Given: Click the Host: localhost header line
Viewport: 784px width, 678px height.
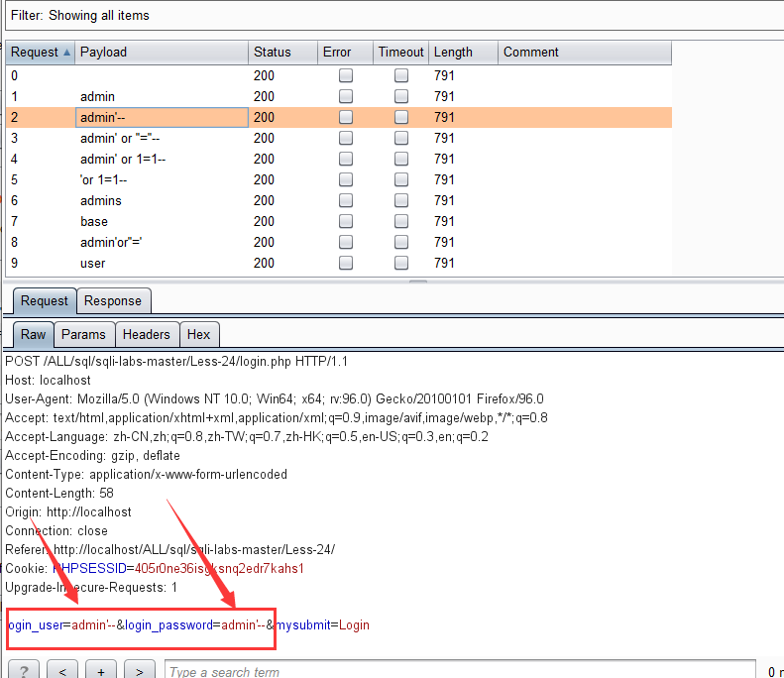Looking at the screenshot, I should [48, 381].
